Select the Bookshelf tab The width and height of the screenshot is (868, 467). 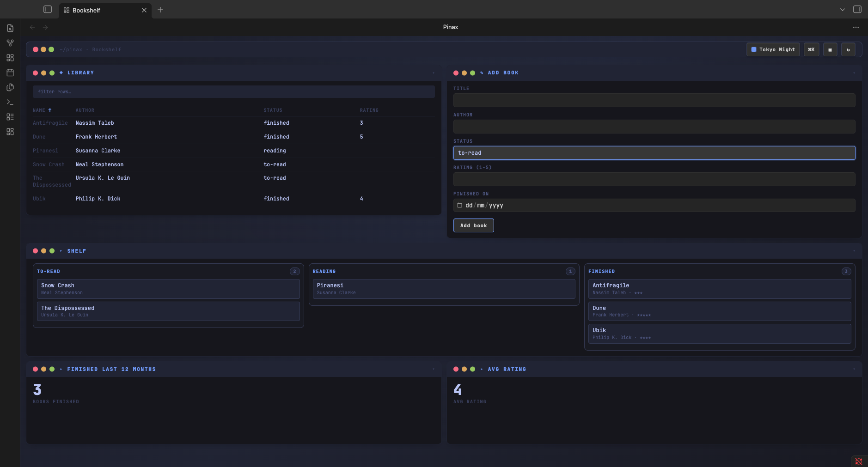tap(105, 10)
